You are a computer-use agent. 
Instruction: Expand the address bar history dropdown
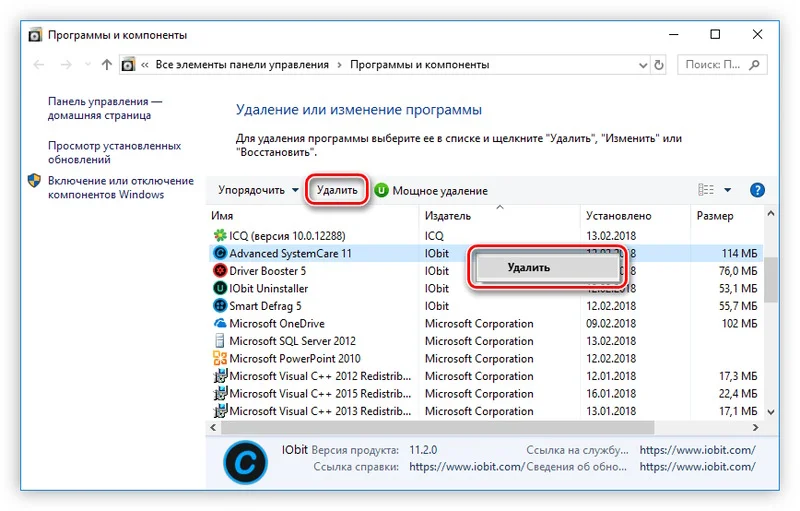tap(643, 65)
